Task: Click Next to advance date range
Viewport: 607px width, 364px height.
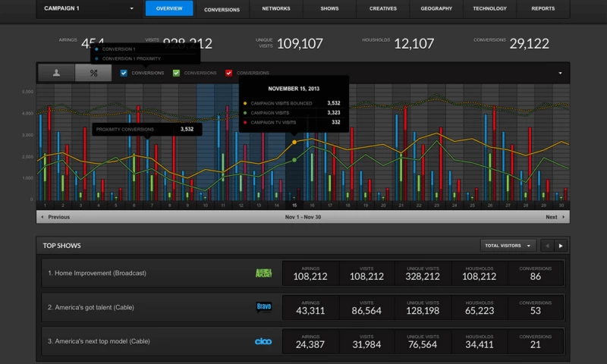Action: 553,217
